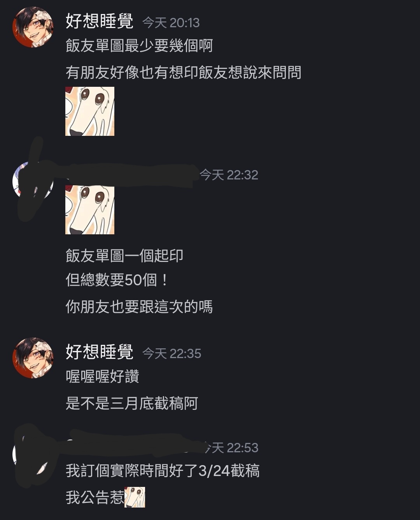Tap the redacted user's avatar at 22:32
Screen dimensions: 420x520
point(33,180)
